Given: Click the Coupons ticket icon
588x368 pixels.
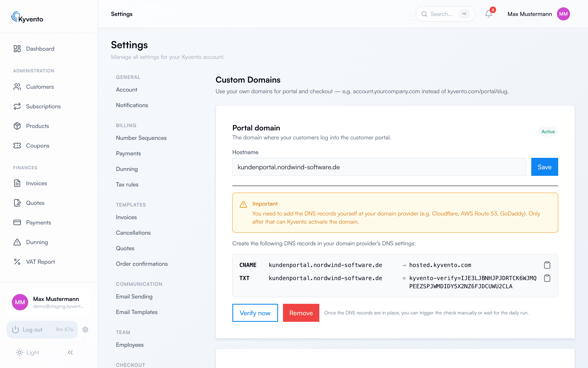Looking at the screenshot, I should tap(17, 146).
